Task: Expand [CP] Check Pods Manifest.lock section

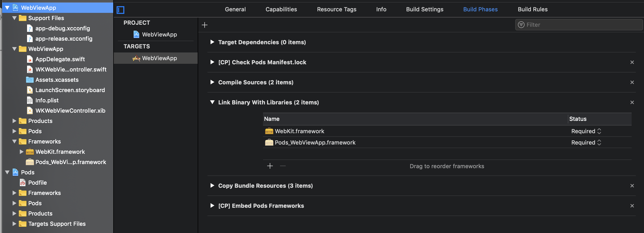Action: coord(212,62)
